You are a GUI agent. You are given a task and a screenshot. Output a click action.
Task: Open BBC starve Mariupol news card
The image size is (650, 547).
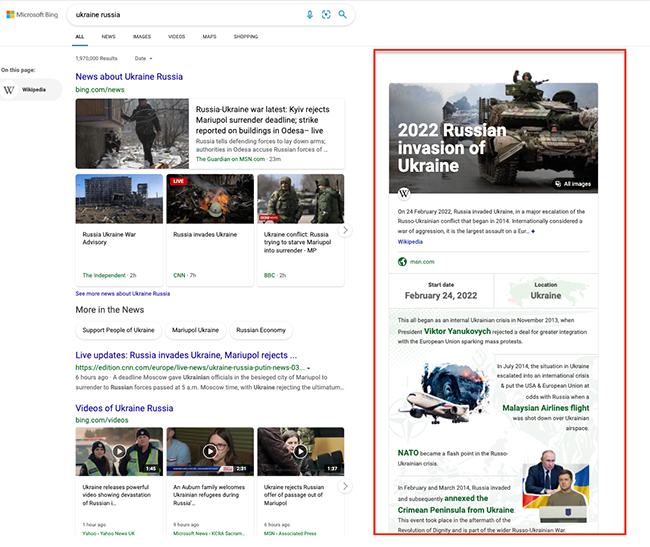coord(301,230)
